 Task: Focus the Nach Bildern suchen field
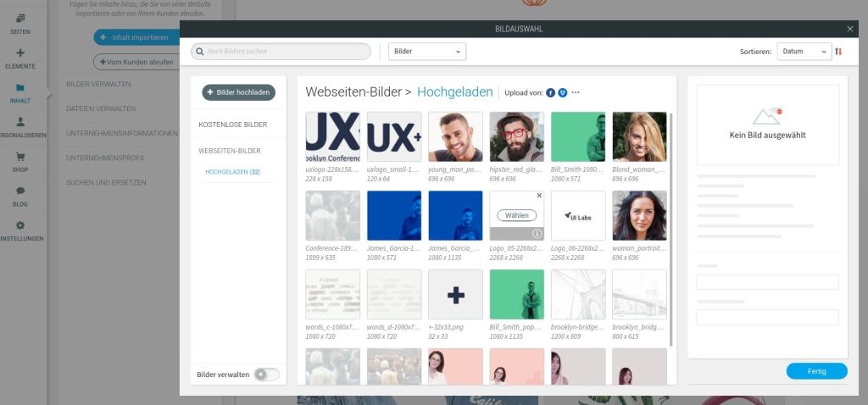(281, 52)
